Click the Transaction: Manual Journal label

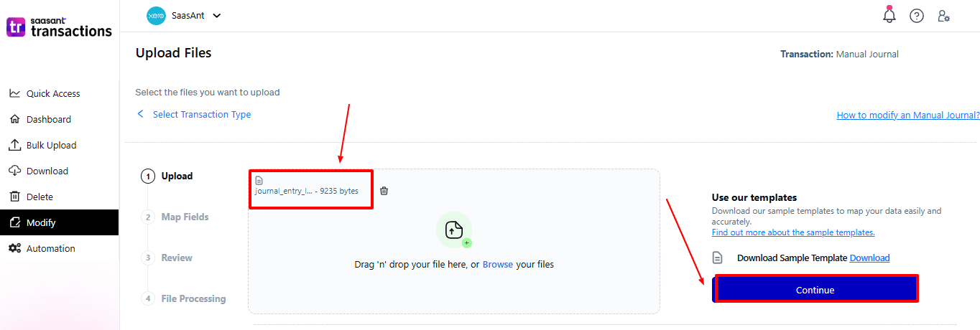point(840,55)
